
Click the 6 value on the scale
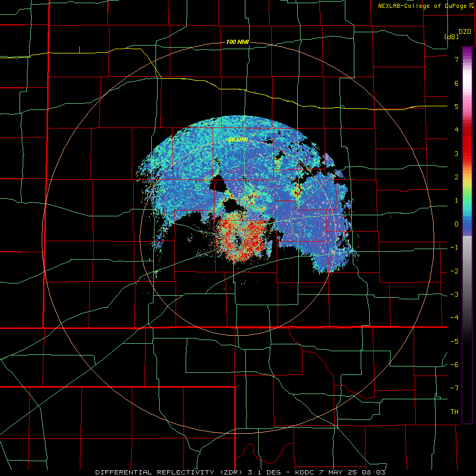click(x=456, y=83)
